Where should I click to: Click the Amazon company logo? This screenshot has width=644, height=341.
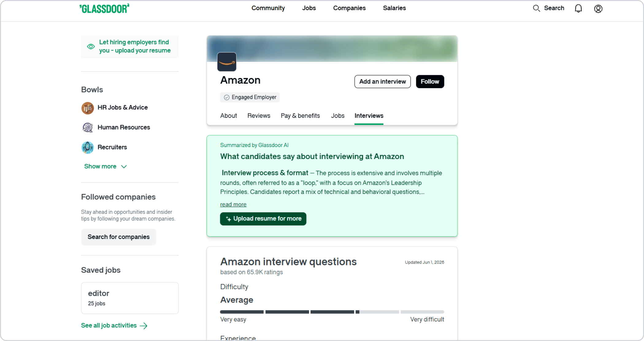(227, 62)
